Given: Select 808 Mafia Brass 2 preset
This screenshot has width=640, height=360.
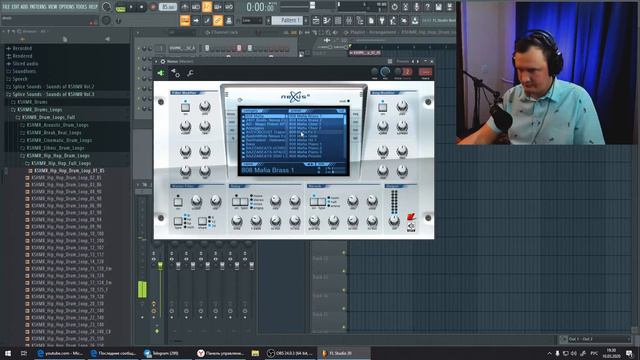Looking at the screenshot, I should click(305, 120).
